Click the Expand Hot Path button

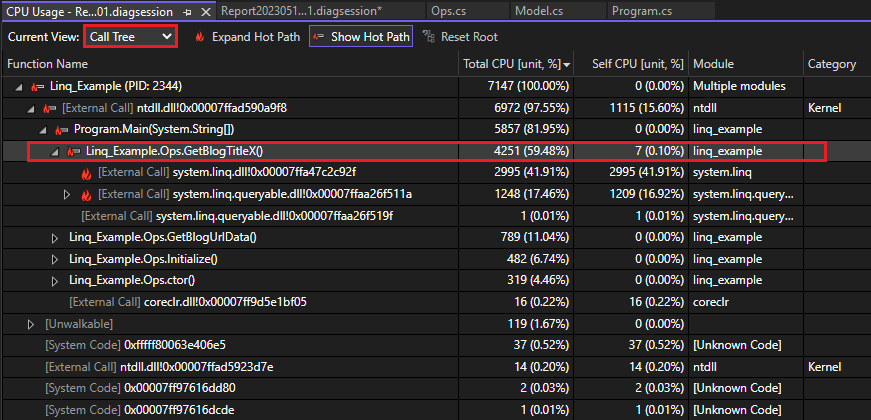245,37
